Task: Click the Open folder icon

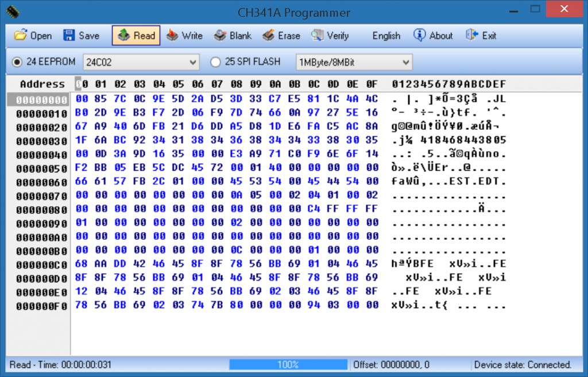Action: click(20, 35)
